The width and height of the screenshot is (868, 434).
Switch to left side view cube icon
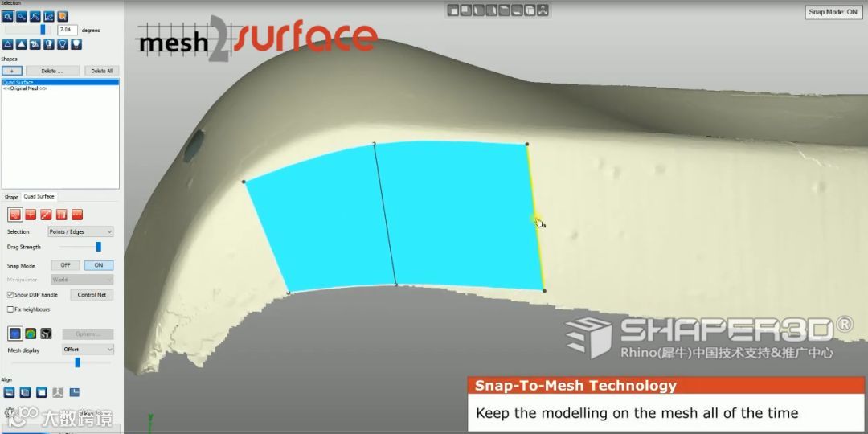point(479,10)
